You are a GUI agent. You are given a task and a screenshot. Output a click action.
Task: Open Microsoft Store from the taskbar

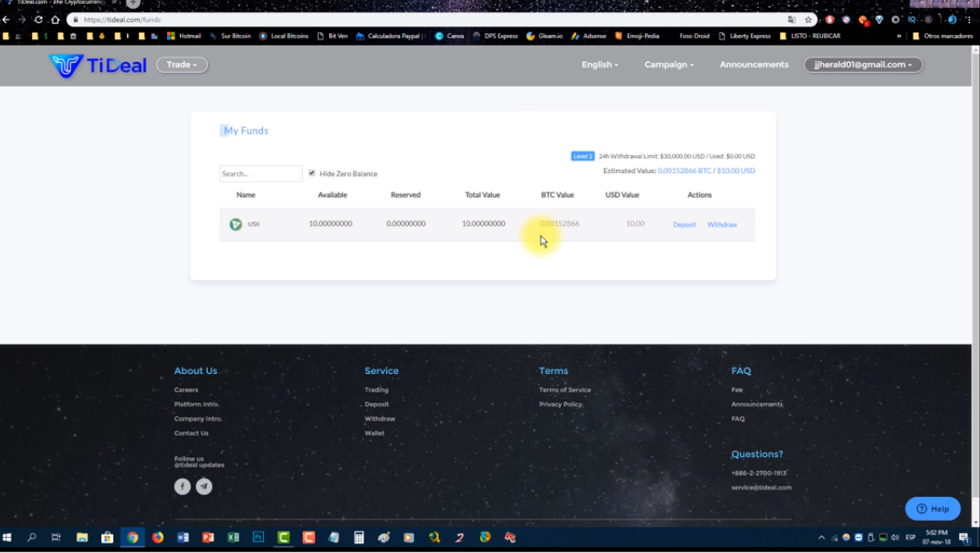(x=107, y=538)
